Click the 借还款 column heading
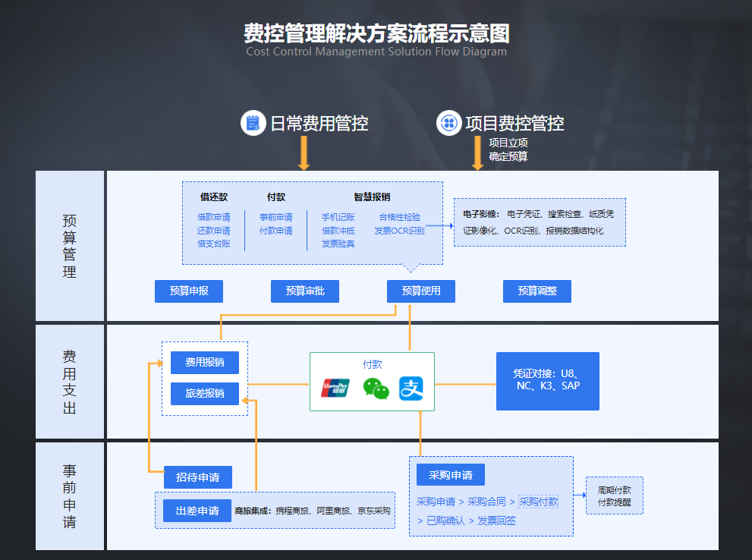752x560 pixels. pyautogui.click(x=214, y=197)
